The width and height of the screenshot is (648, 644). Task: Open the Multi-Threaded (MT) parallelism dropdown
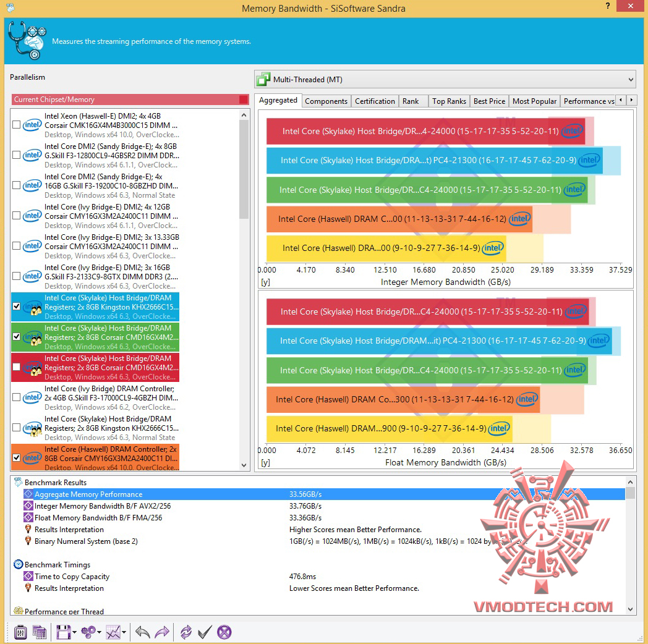[x=445, y=79]
